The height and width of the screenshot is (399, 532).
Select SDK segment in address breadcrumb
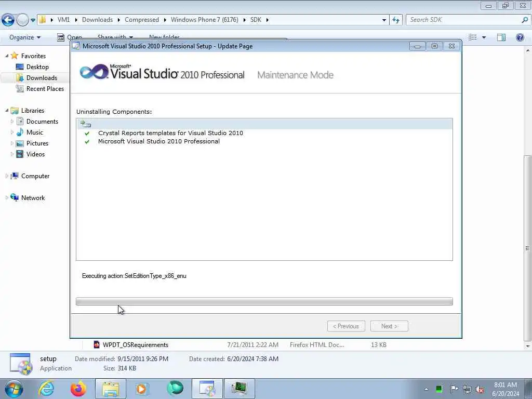pos(256,20)
